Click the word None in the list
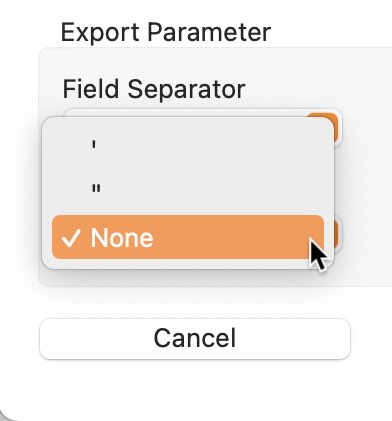Screen dimensions: 392x421 pos(122,238)
